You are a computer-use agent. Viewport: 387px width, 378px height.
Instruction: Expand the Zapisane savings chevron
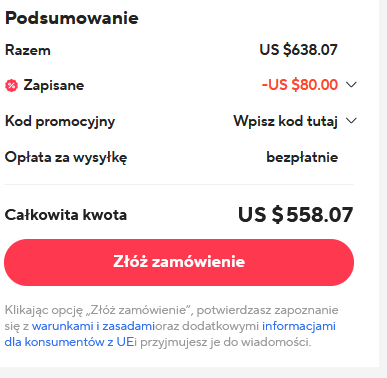tap(351, 85)
